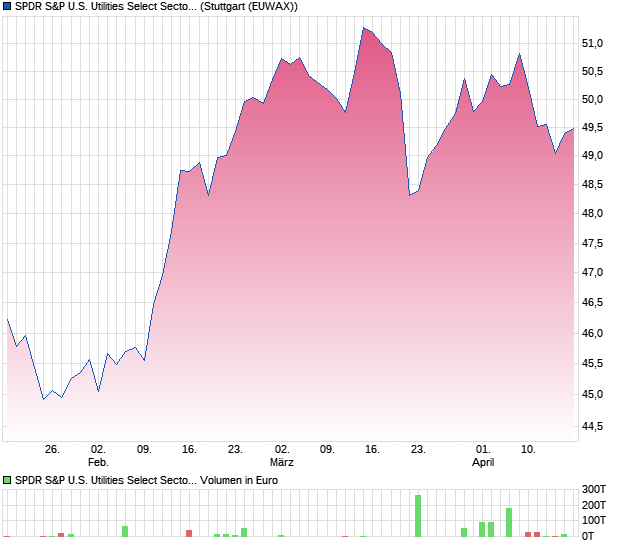
Task: Click the Volumen in Euro label
Action: point(239,480)
